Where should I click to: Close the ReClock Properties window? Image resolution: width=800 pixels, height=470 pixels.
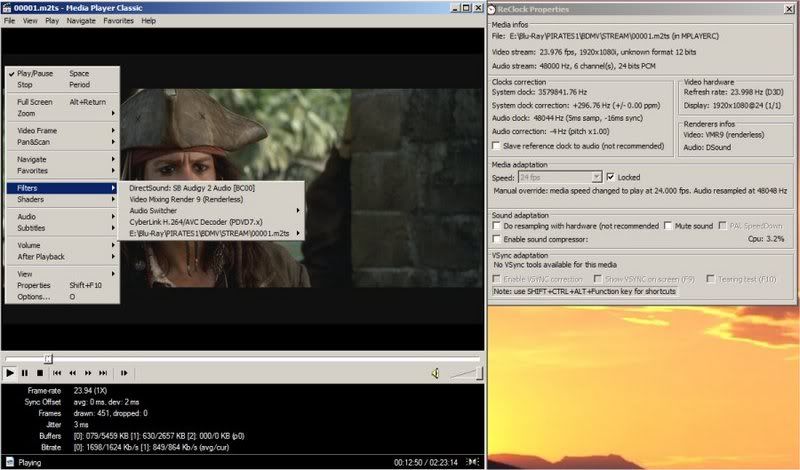pyautogui.click(x=788, y=9)
